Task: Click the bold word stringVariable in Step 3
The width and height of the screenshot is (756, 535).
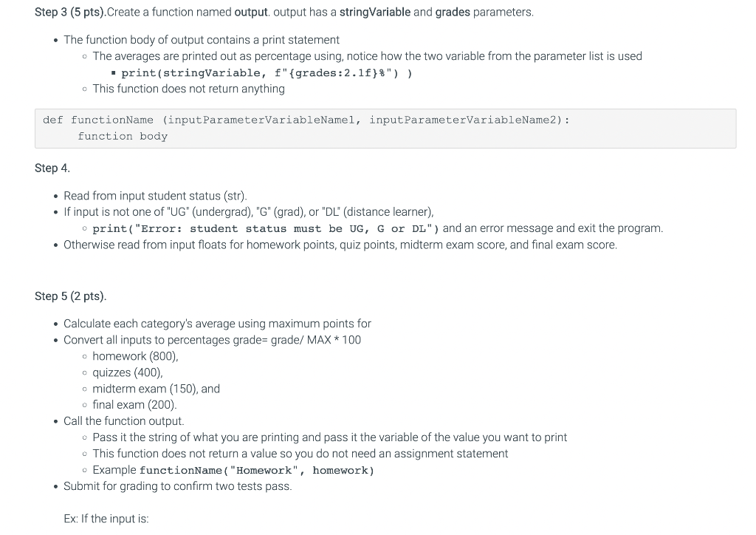Action: (375, 12)
